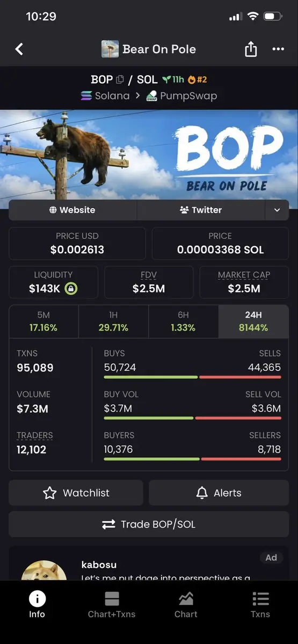Expand the links dropdown next to Twitter
Viewport: 298px width, 644px height.
pyautogui.click(x=277, y=210)
